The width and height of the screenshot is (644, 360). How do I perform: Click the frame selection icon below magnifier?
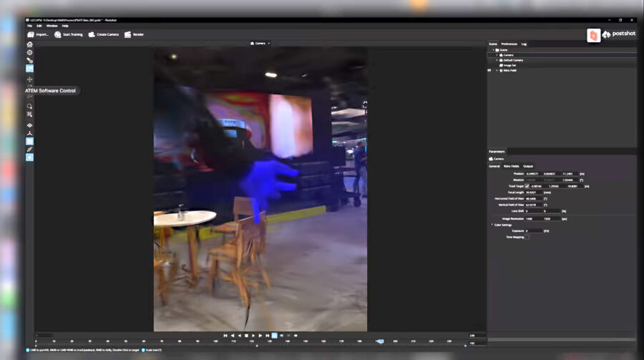coord(29,115)
